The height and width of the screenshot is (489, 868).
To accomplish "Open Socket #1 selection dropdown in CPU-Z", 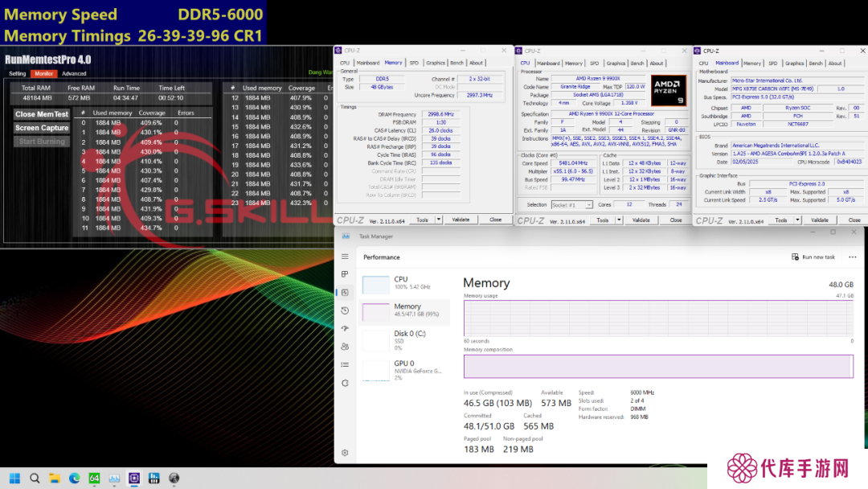I will [x=572, y=205].
